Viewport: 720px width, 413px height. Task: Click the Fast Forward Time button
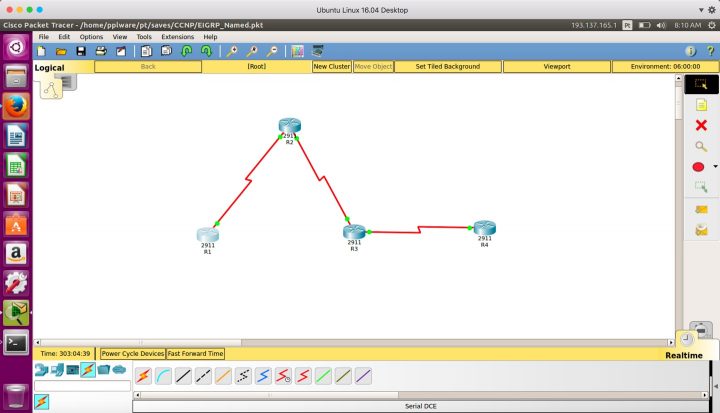point(195,353)
